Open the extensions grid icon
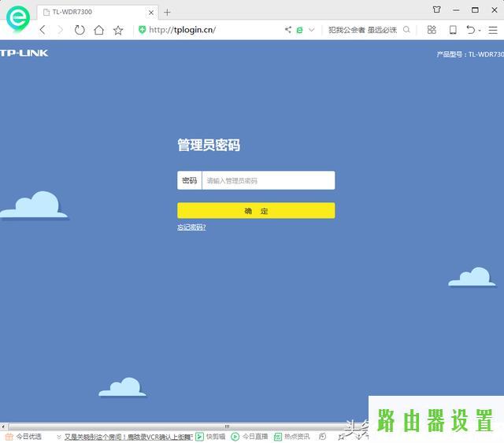504x443 pixels. (x=432, y=30)
